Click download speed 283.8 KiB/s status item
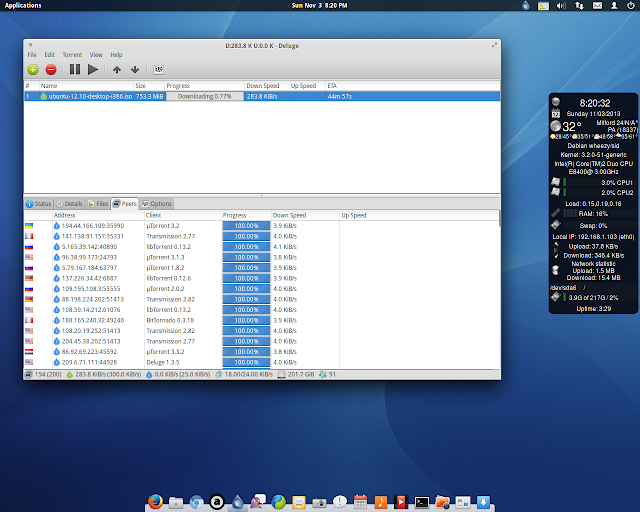This screenshot has width=640, height=512. click(x=104, y=374)
